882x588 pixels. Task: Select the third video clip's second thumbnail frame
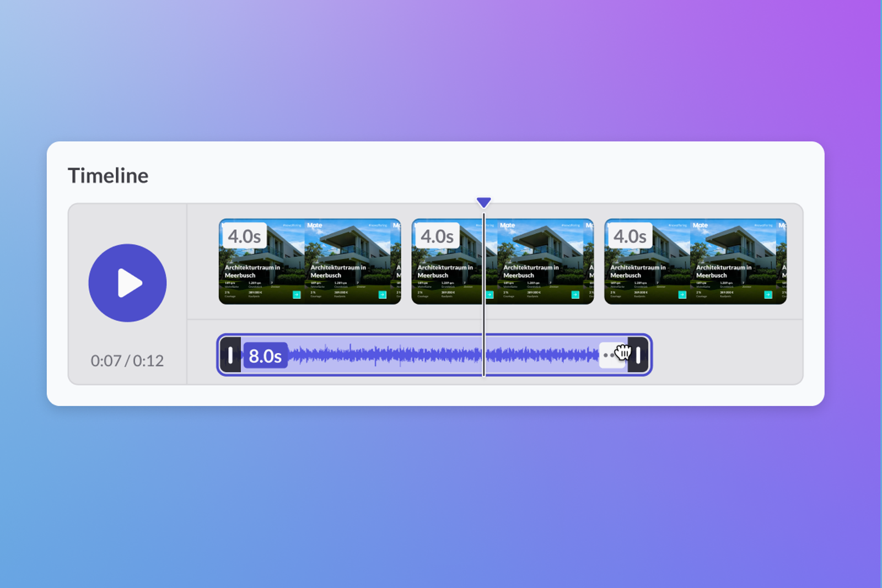pyautogui.click(x=733, y=261)
